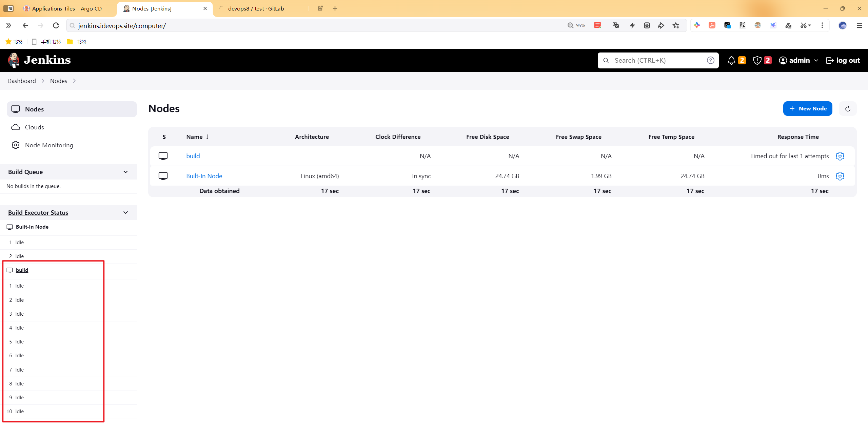Open the build node link in the table
The width and height of the screenshot is (868, 442).
click(x=193, y=156)
